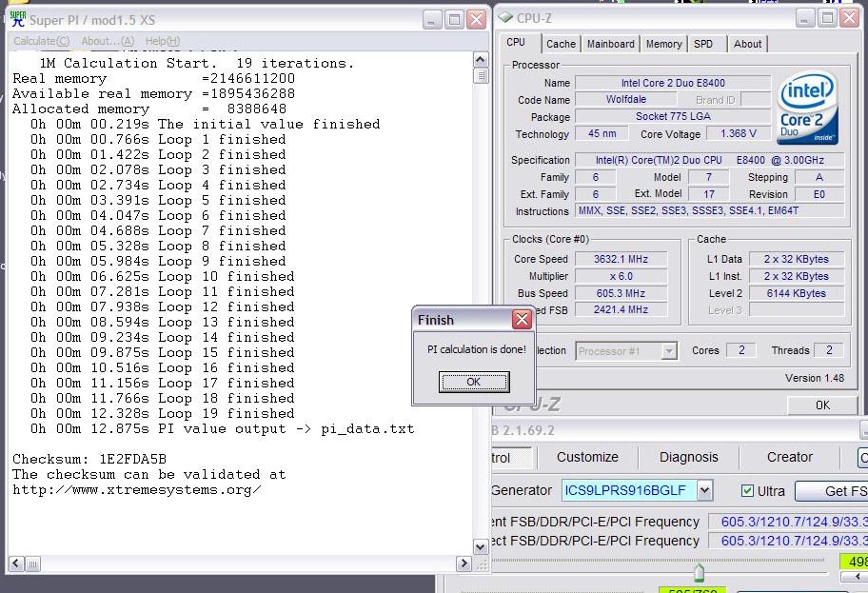Open the Diagnosis tab in SetFSB
The height and width of the screenshot is (593, 868).
pos(689,457)
